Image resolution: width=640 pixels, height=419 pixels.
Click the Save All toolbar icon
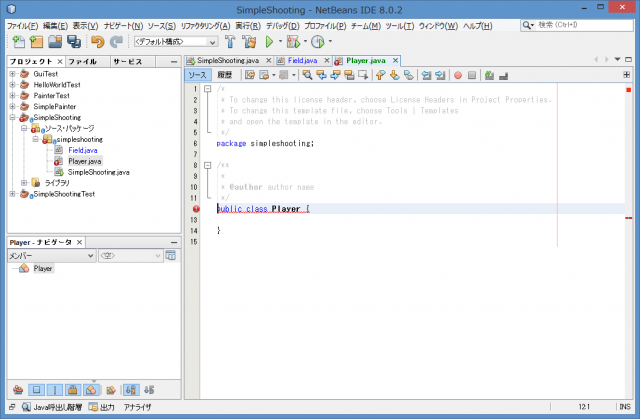74,42
